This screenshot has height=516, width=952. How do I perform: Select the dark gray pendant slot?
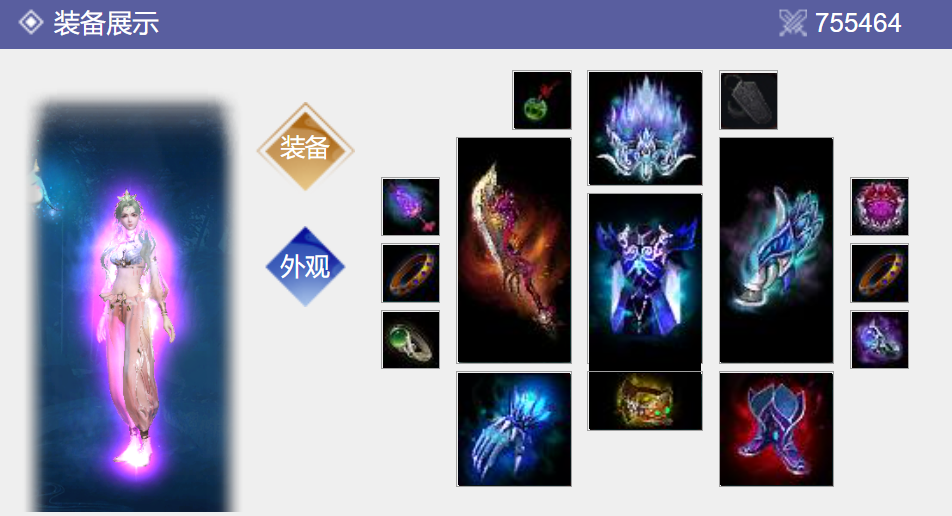coord(749,100)
